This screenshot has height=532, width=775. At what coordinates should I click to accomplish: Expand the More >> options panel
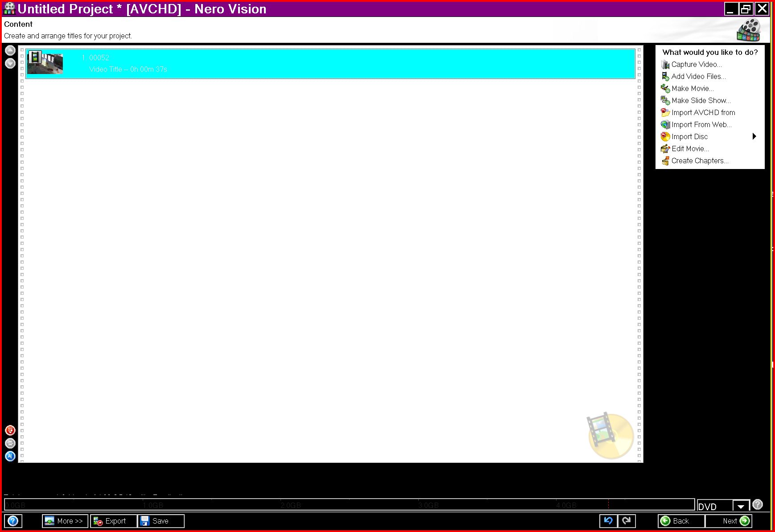click(x=65, y=521)
